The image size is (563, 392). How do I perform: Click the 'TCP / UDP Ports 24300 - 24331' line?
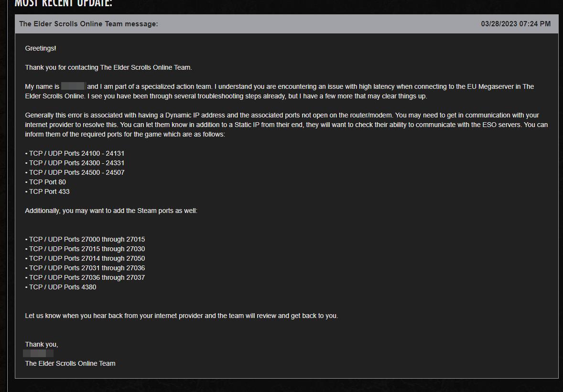[75, 163]
